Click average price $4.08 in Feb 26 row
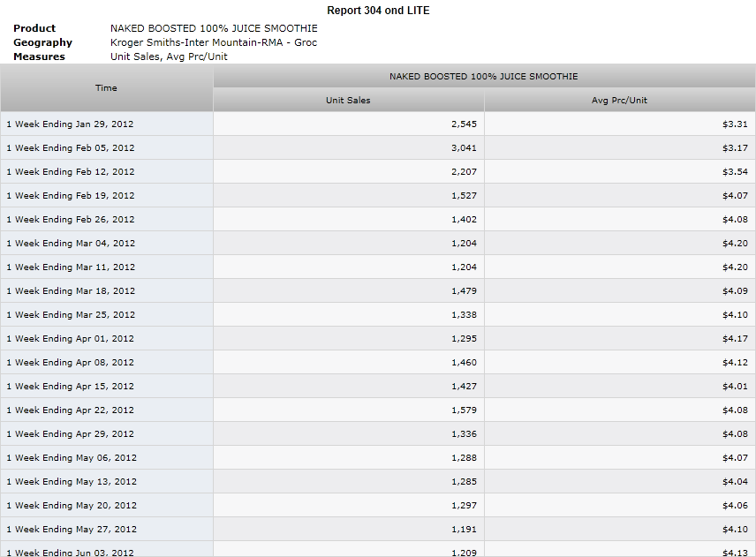Screen dimensions: 756x557 click(735, 219)
